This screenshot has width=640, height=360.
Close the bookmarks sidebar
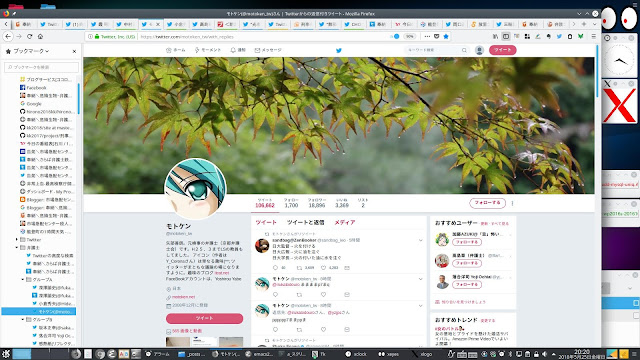coord(74,51)
